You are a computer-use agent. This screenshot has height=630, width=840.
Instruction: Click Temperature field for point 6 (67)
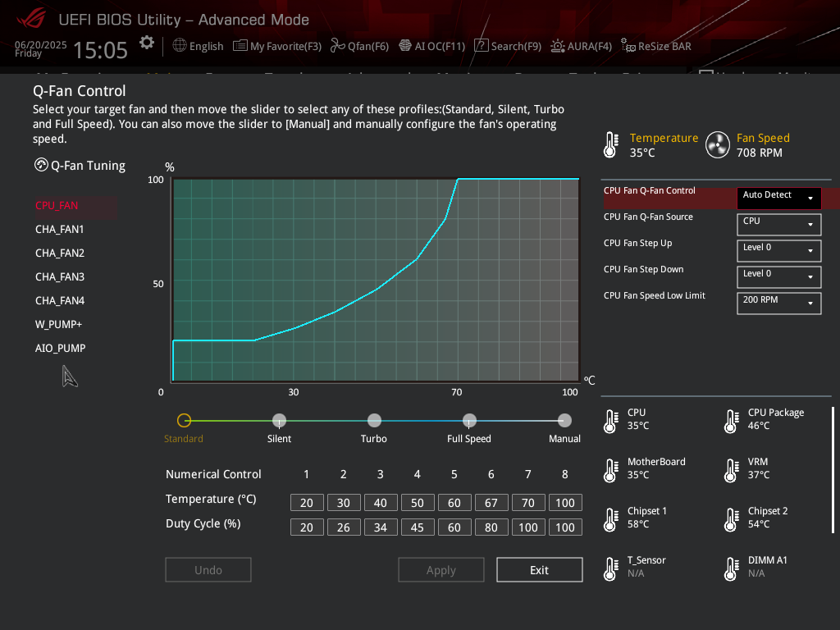tap(491, 503)
